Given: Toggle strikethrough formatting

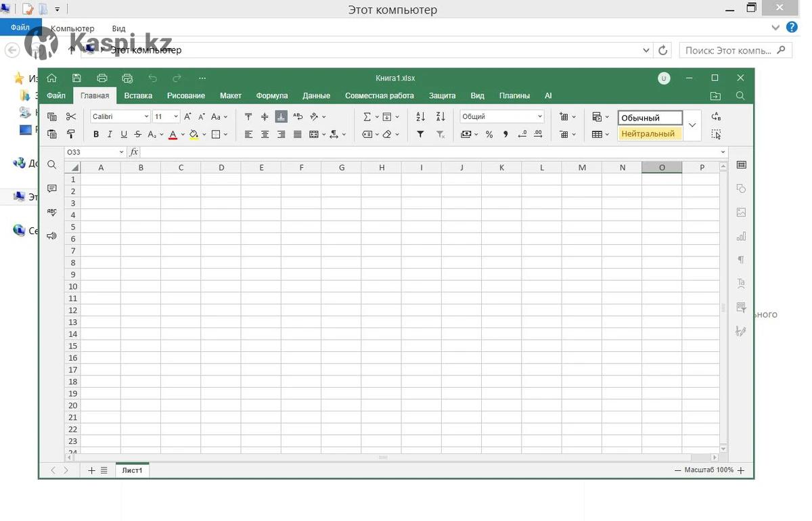Looking at the screenshot, I should coord(138,135).
